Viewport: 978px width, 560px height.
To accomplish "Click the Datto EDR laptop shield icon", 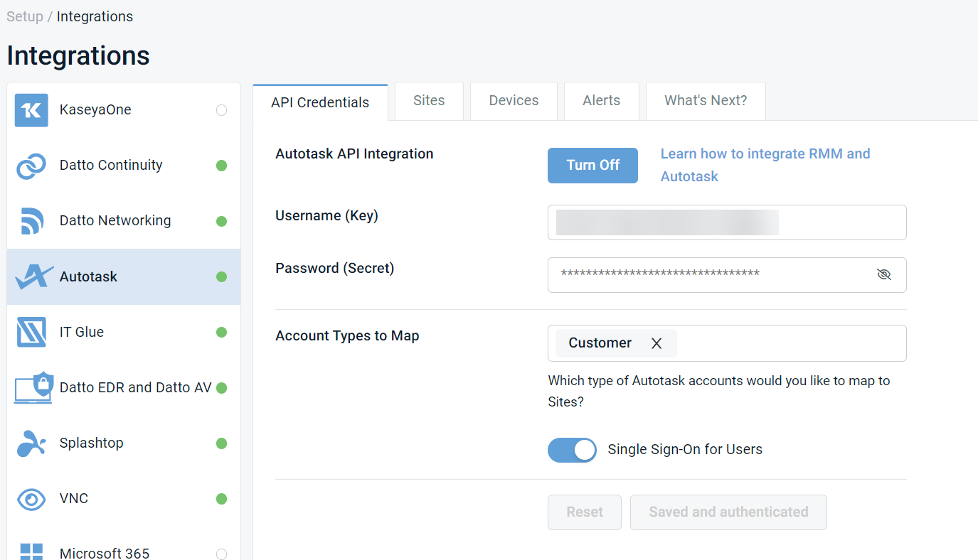I will pos(33,387).
